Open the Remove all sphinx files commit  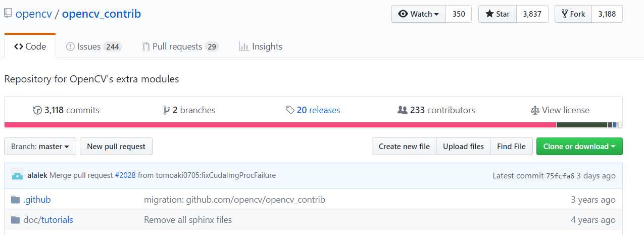[x=188, y=220]
